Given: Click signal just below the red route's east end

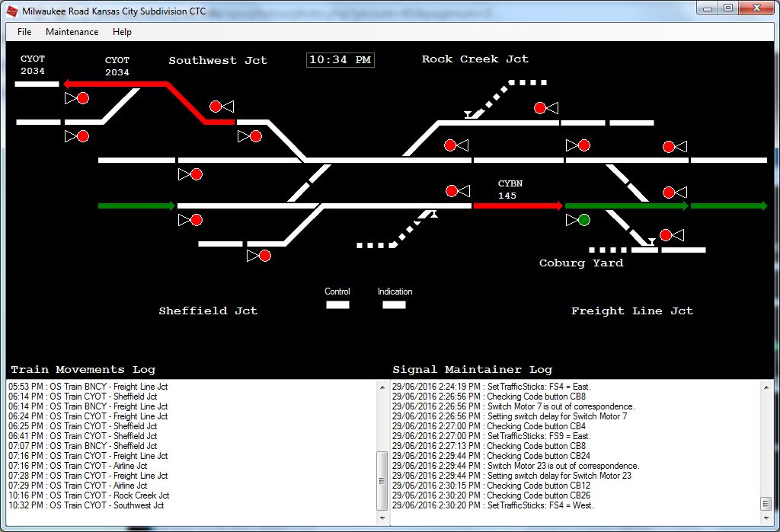Looking at the screenshot, I should click(250, 136).
